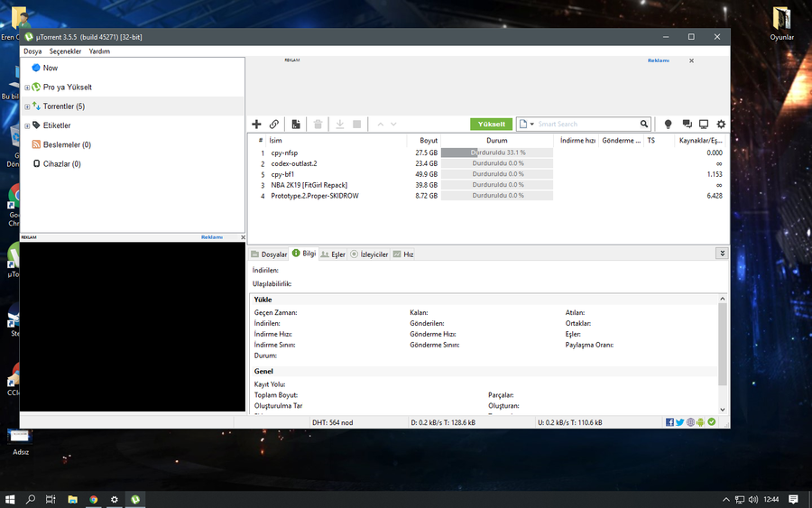
Task: Select the Bilgi tab
Action: 304,254
